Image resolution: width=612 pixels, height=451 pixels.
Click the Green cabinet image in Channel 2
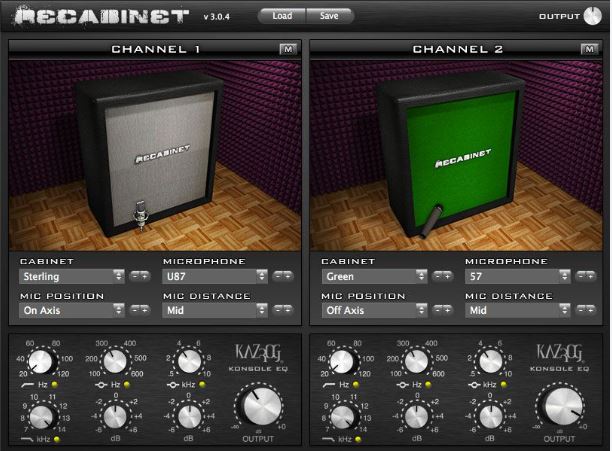click(x=453, y=156)
